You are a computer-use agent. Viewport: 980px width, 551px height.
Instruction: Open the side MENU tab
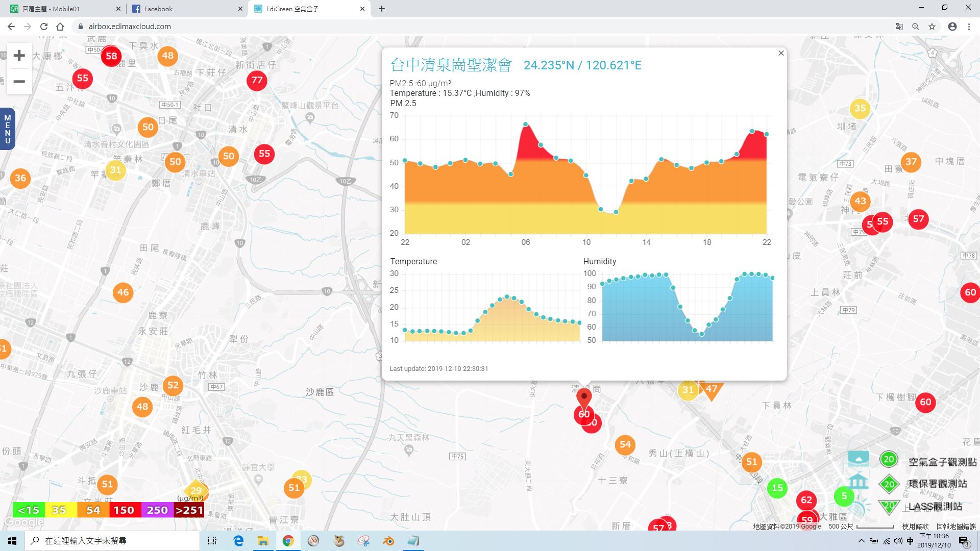[x=7, y=129]
